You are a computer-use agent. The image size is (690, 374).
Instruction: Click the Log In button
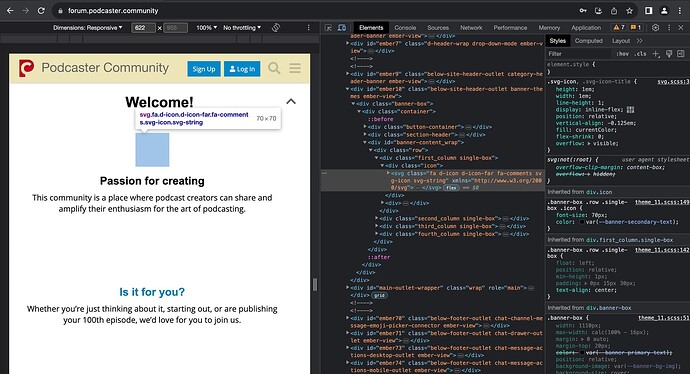(242, 69)
